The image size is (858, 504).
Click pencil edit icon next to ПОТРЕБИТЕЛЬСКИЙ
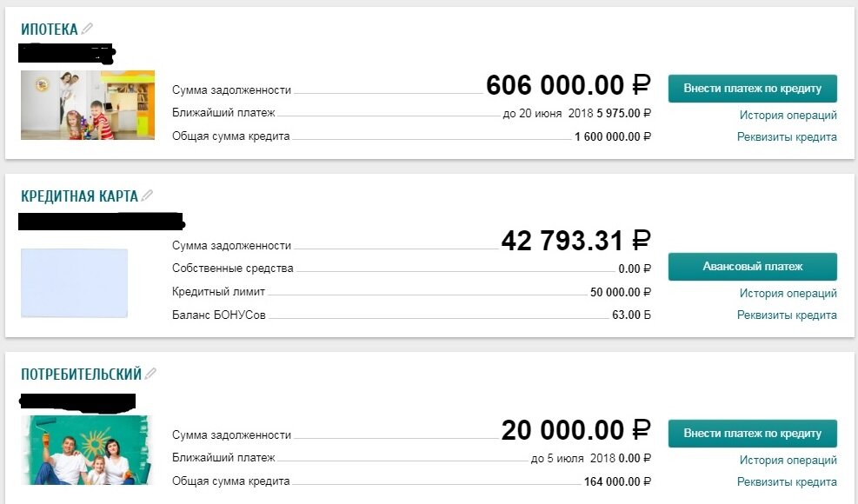click(x=150, y=374)
